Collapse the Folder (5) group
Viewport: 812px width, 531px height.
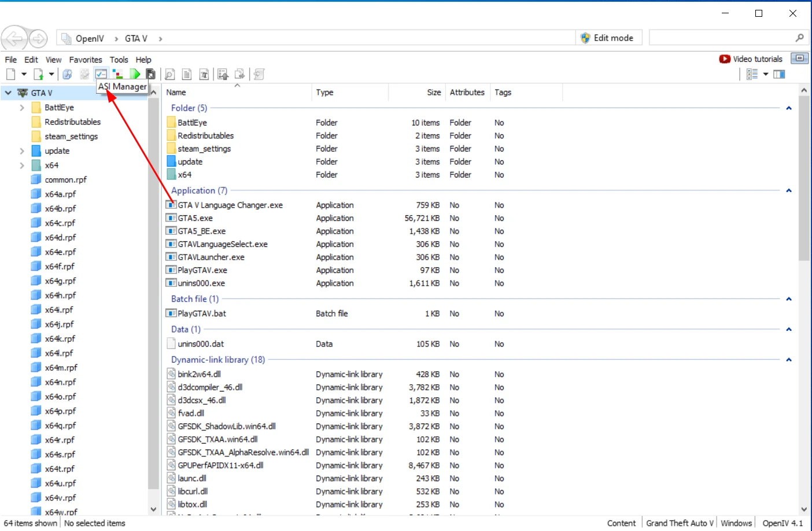(789, 108)
